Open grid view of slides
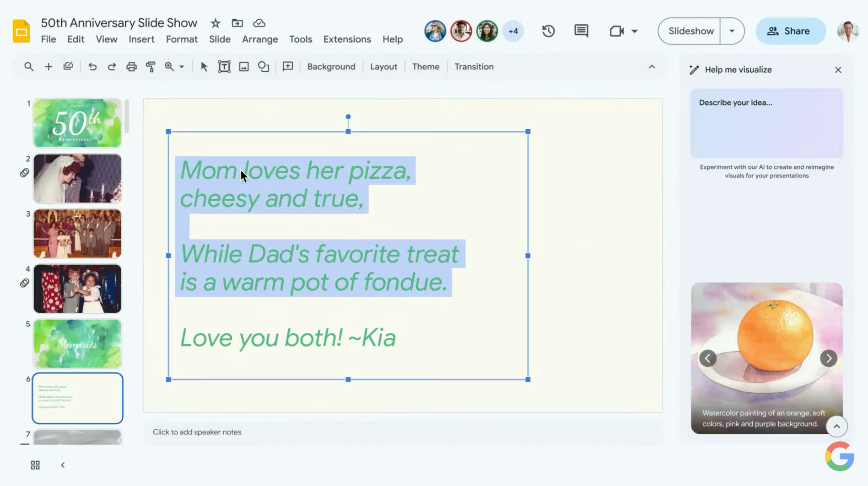This screenshot has width=868, height=486. coord(35,465)
